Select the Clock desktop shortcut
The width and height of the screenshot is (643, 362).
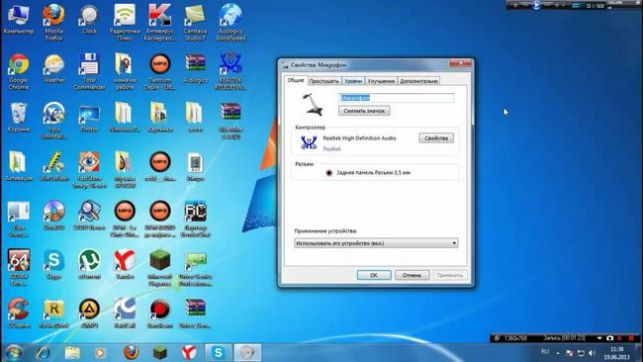click(89, 19)
